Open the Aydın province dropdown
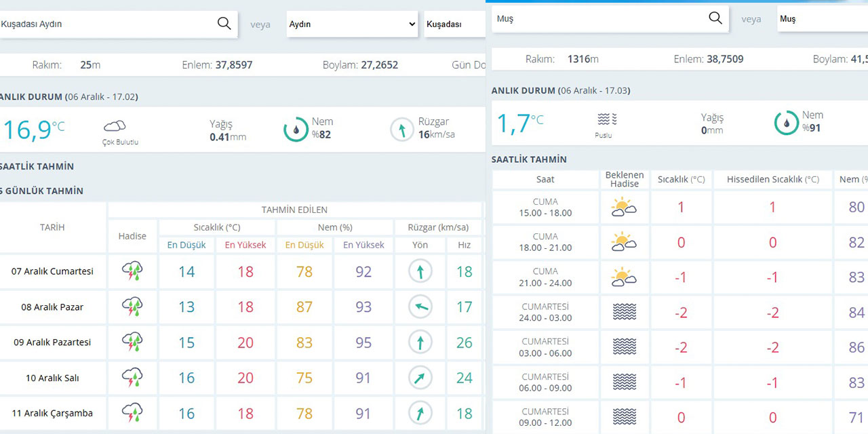Viewport: 868px width, 434px height. [352, 24]
